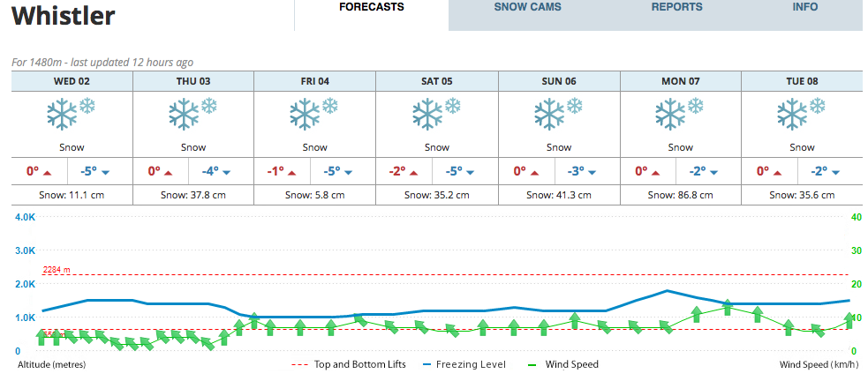Click the Saturday 05 snowflake icon

coord(437,114)
